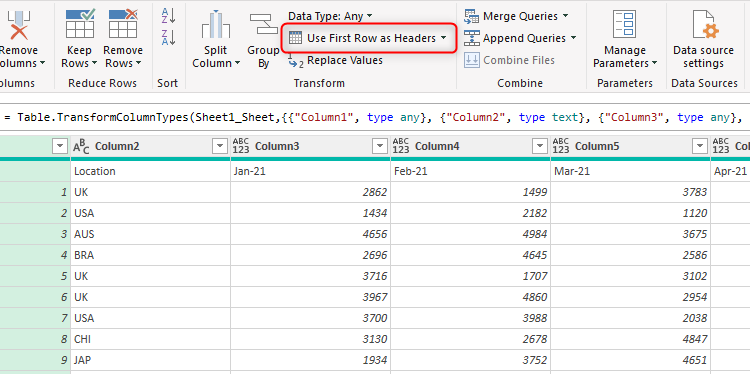Change Column3 data type icon
750x374 pixels.
tap(241, 146)
